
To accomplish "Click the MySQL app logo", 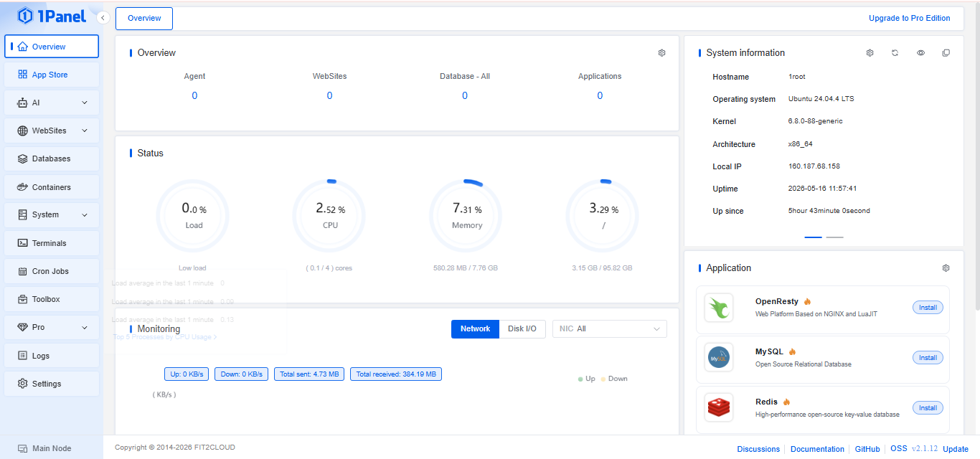I will (x=719, y=357).
